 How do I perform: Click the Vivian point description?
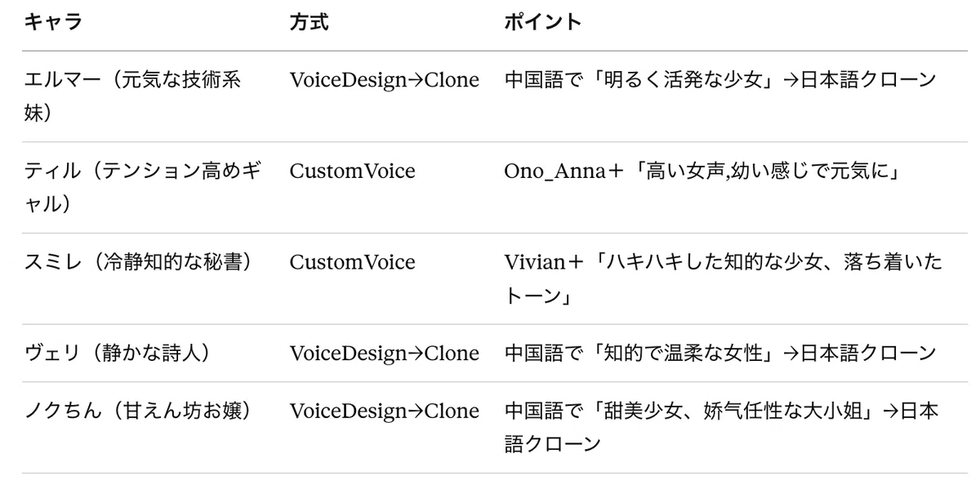pyautogui.click(x=723, y=277)
